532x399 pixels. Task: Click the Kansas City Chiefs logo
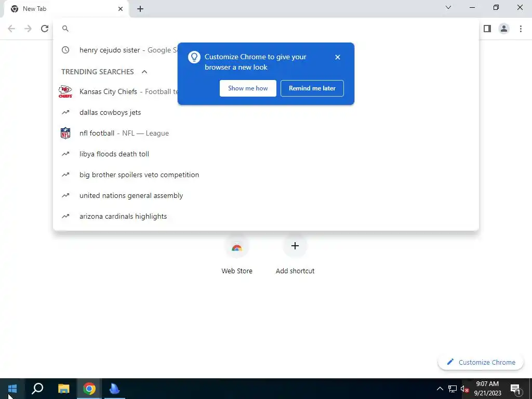[65, 91]
